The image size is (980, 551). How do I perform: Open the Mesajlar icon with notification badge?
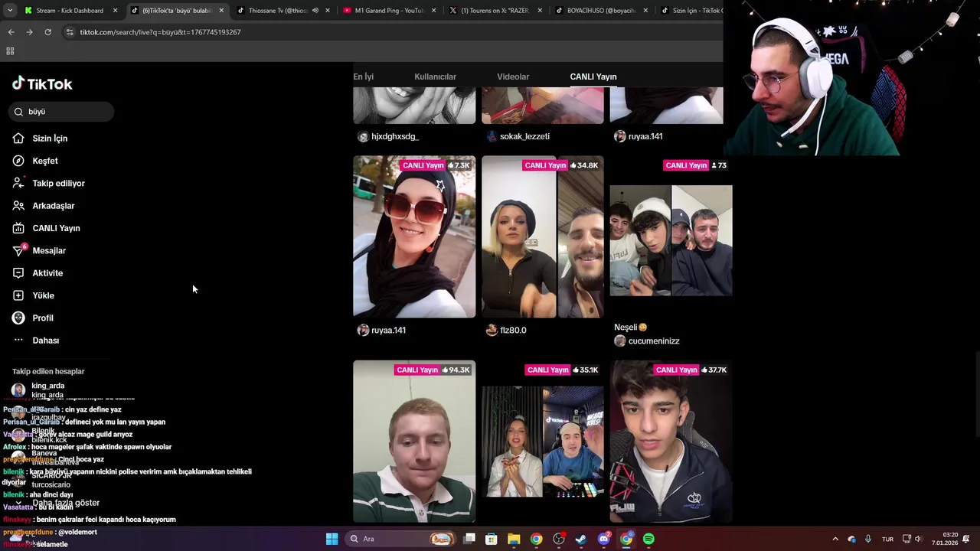[x=19, y=250]
